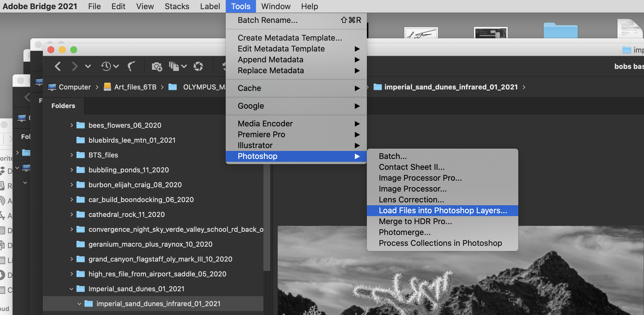Click the Refine stacked-pages icon
The height and width of the screenshot is (315, 644).
click(174, 66)
